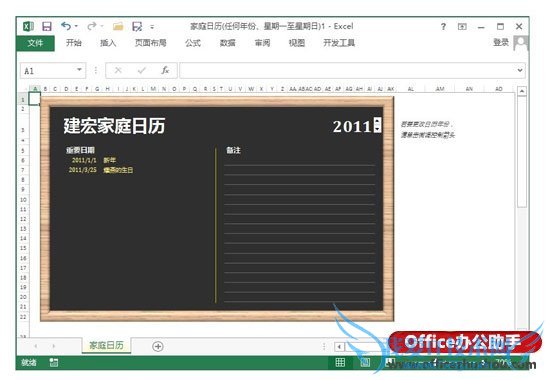The height and width of the screenshot is (380, 550).
Task: Select column header AN
Action: tap(469, 89)
